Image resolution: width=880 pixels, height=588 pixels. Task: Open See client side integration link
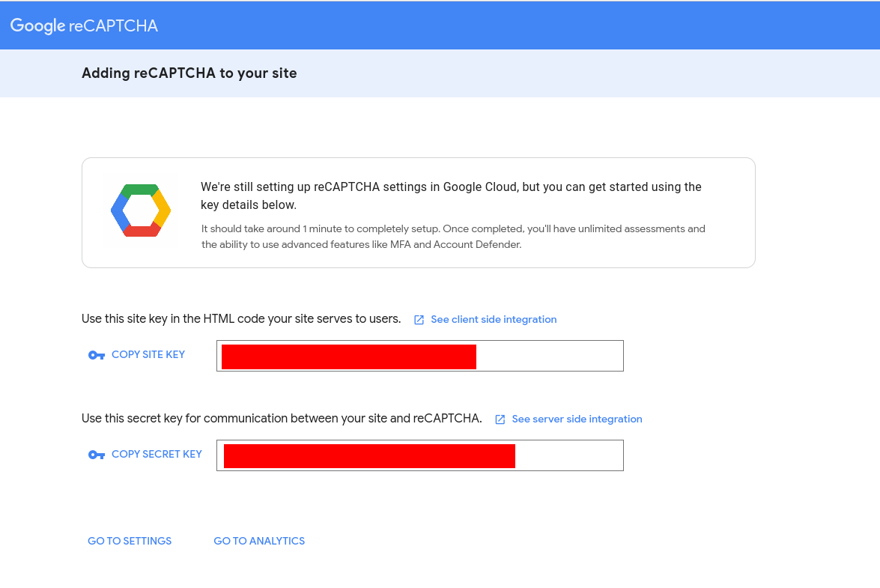(x=494, y=319)
